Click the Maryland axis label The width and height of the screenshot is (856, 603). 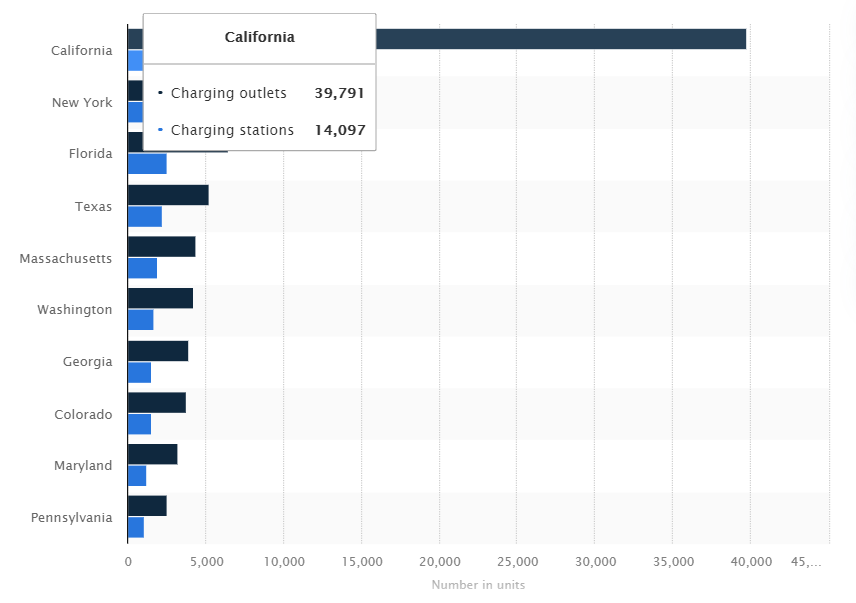83,466
